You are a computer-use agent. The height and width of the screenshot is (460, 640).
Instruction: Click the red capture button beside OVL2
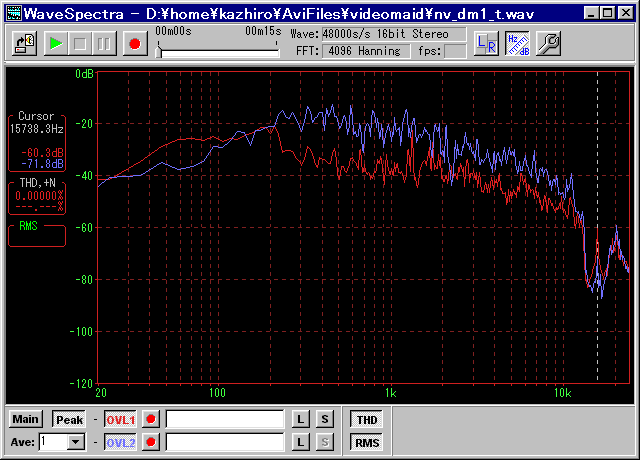click(x=151, y=442)
